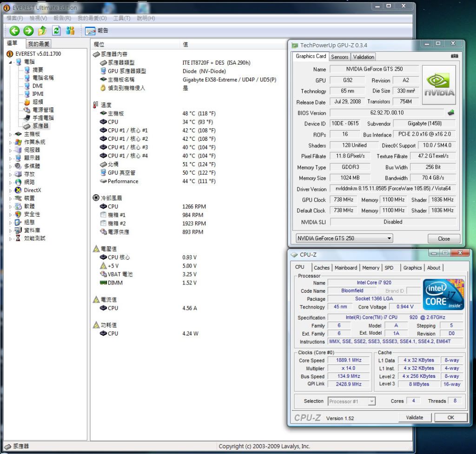Screen dimensions: 476x454
Task: Switch to the 我的最愛 favorites tab
Action: coord(39,44)
